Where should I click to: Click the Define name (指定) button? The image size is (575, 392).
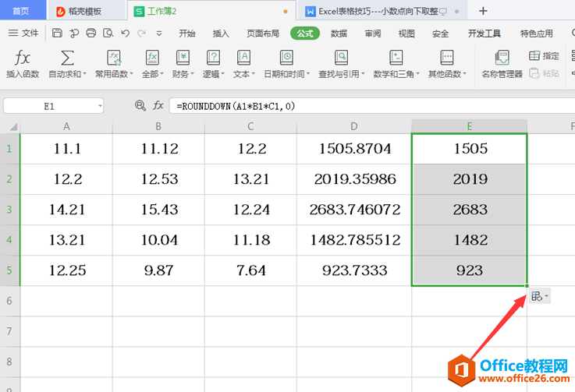pyautogui.click(x=545, y=55)
